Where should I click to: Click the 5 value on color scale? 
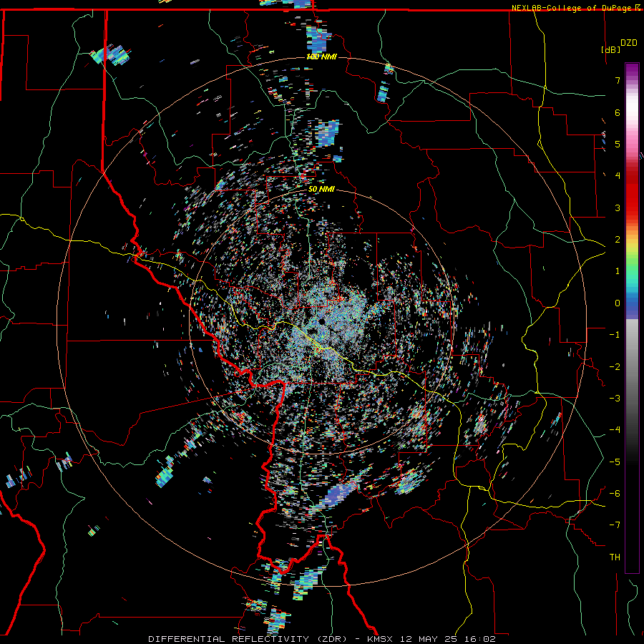tap(618, 144)
